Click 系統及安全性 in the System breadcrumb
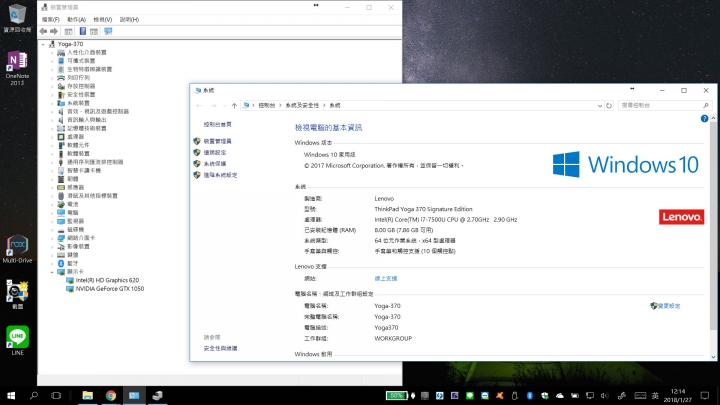The height and width of the screenshot is (405, 720). point(302,106)
